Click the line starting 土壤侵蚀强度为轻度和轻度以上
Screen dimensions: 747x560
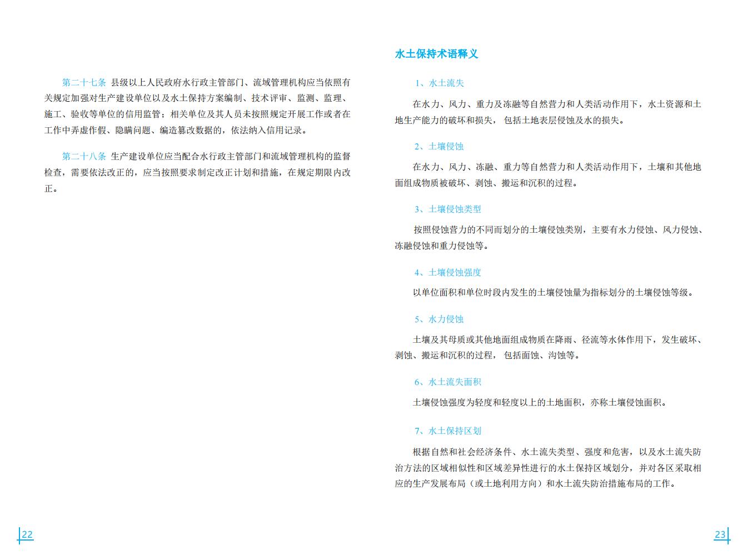[x=539, y=403]
